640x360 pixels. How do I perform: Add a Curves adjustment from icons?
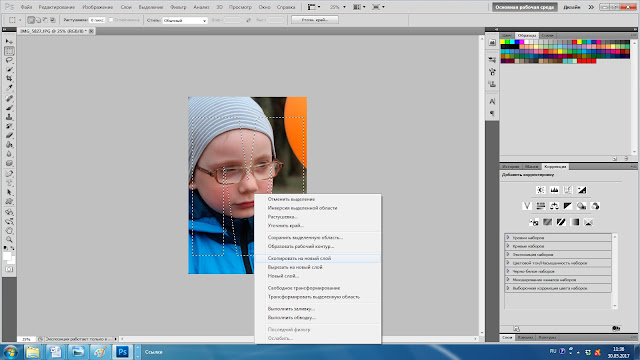click(568, 190)
